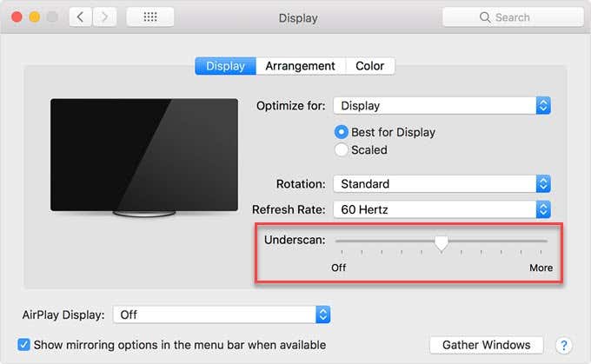
Task: Open the Optimize for dropdown
Action: (442, 106)
